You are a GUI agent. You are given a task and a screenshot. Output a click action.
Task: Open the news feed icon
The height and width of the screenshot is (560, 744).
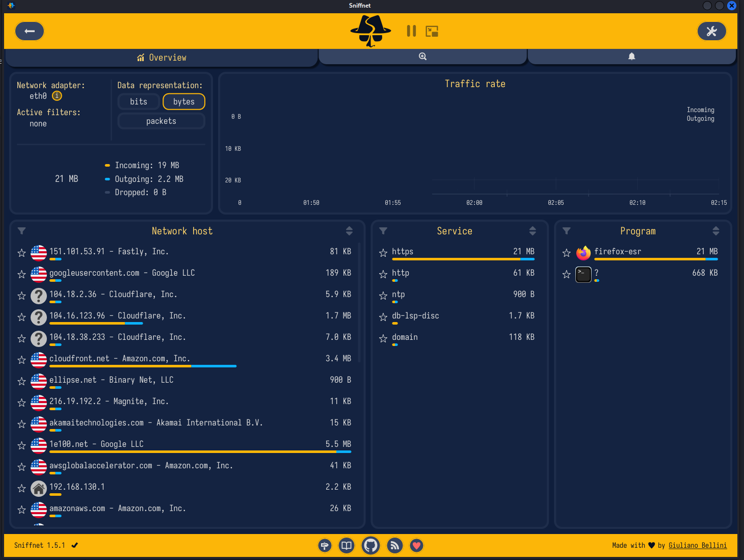394,546
